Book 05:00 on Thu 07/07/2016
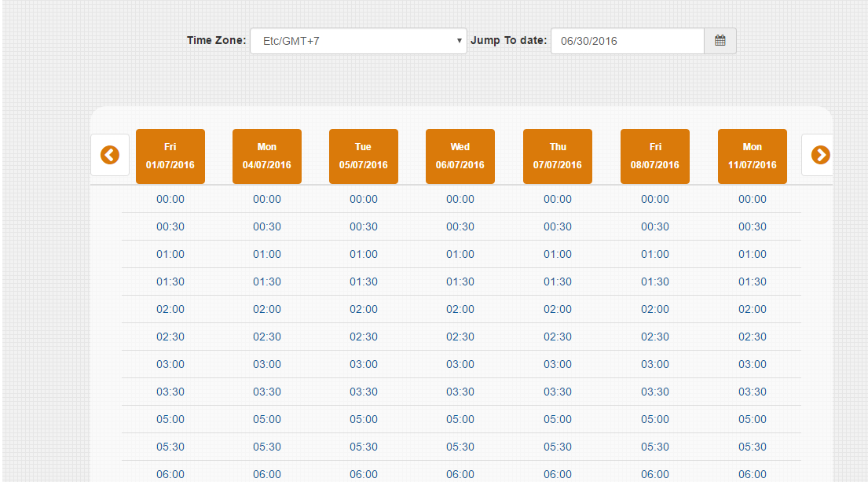The width and height of the screenshot is (868, 482). [x=558, y=419]
